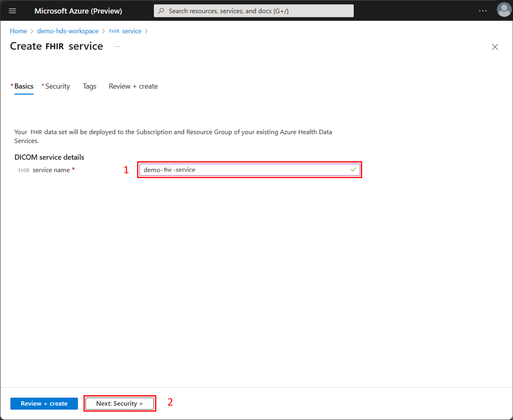Focus the FHIR service name field
This screenshot has height=420, width=513.
pos(245,170)
